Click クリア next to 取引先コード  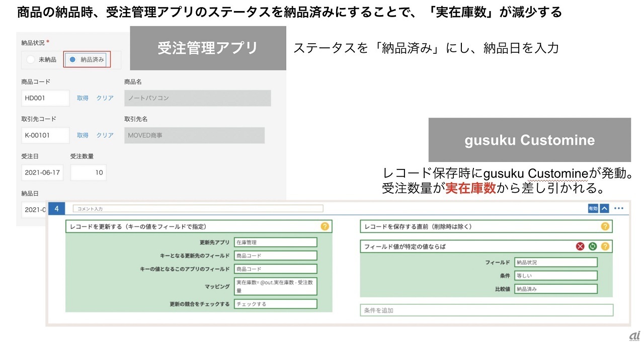pyautogui.click(x=105, y=135)
